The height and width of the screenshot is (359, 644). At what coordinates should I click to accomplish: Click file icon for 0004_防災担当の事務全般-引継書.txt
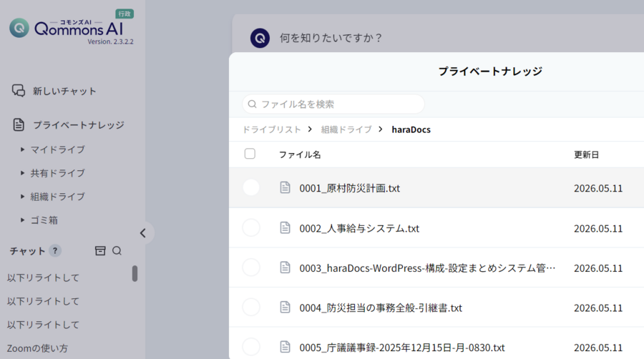pos(285,308)
